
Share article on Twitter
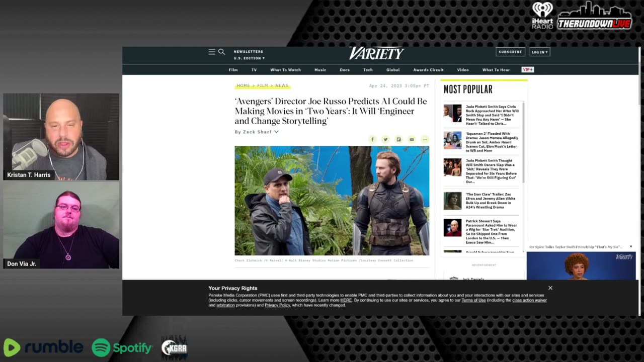click(385, 139)
